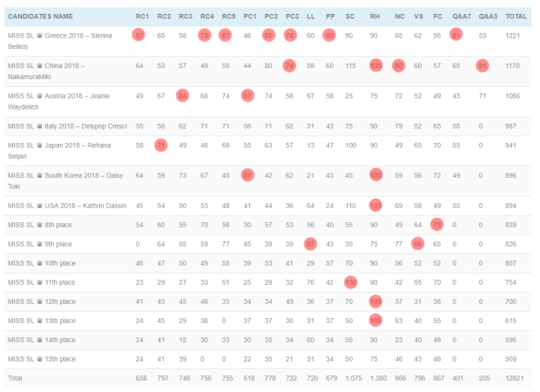Click the crown icon beside USA 2018

39,206
